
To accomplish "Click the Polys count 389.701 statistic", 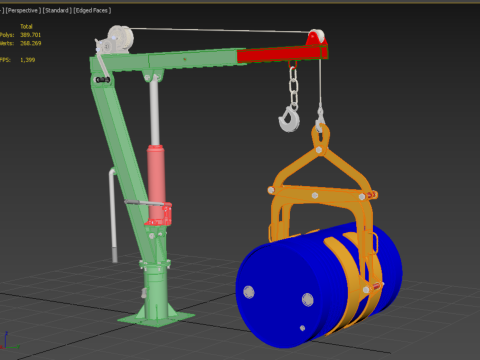I will point(30,35).
